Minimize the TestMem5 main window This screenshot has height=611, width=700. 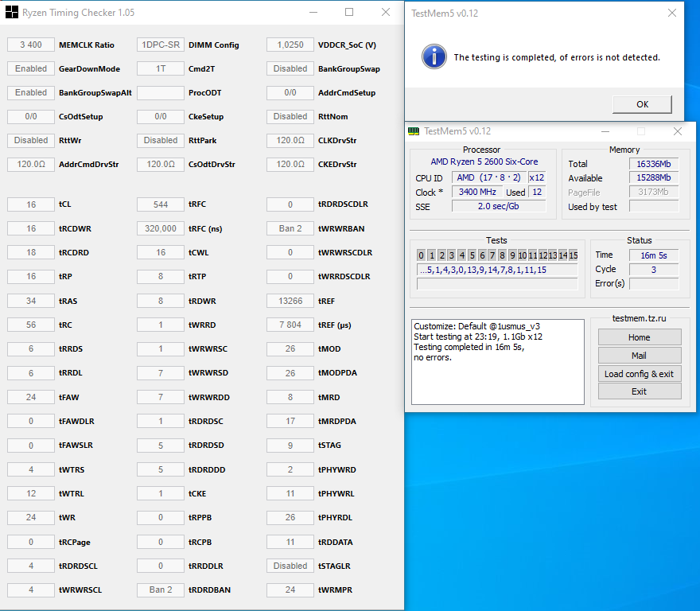coord(605,131)
